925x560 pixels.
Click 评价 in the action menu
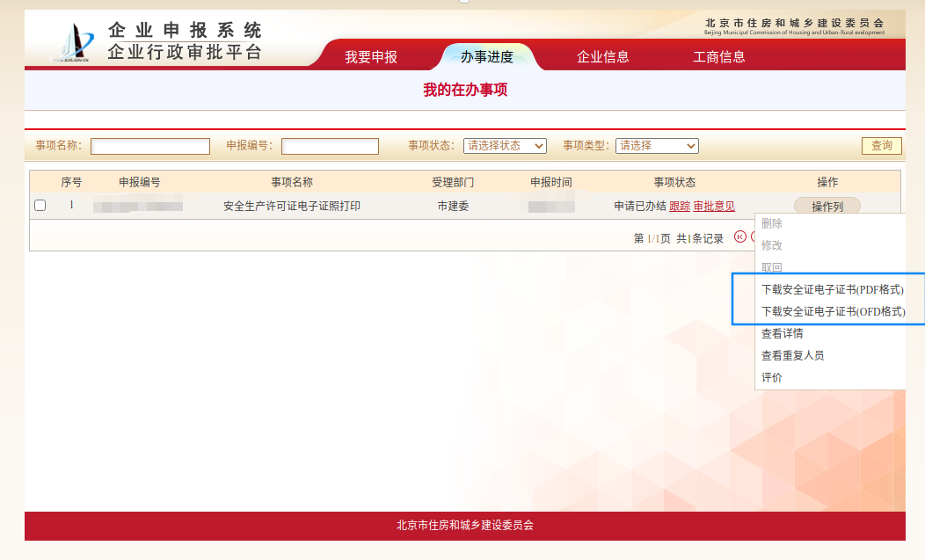(771, 378)
